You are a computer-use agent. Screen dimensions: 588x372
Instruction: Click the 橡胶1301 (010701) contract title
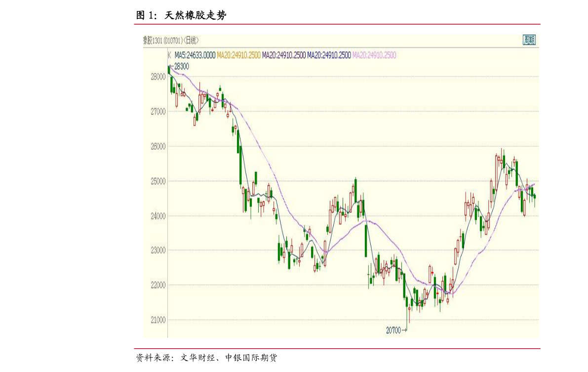coord(163,41)
